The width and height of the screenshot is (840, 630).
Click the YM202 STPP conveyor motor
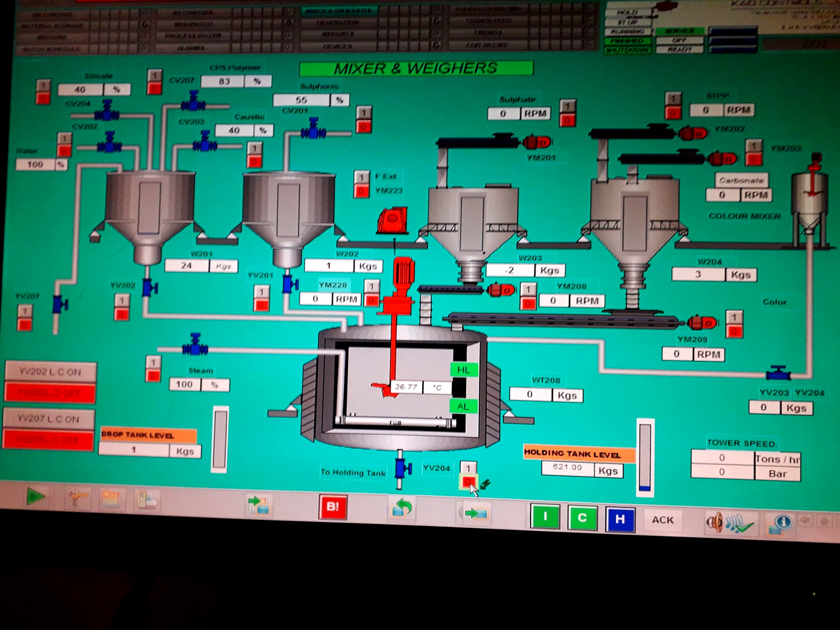click(x=693, y=133)
